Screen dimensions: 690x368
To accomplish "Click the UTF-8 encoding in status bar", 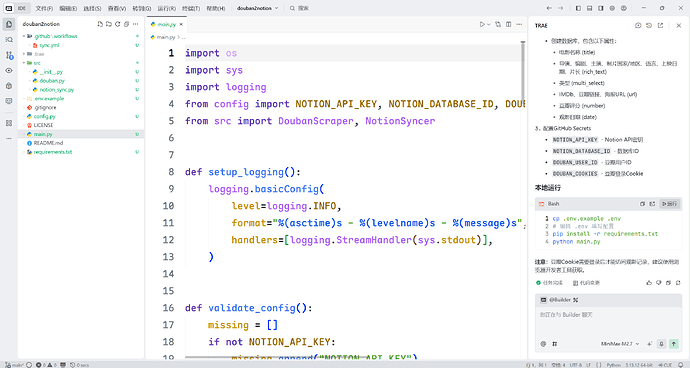I will [576, 365].
